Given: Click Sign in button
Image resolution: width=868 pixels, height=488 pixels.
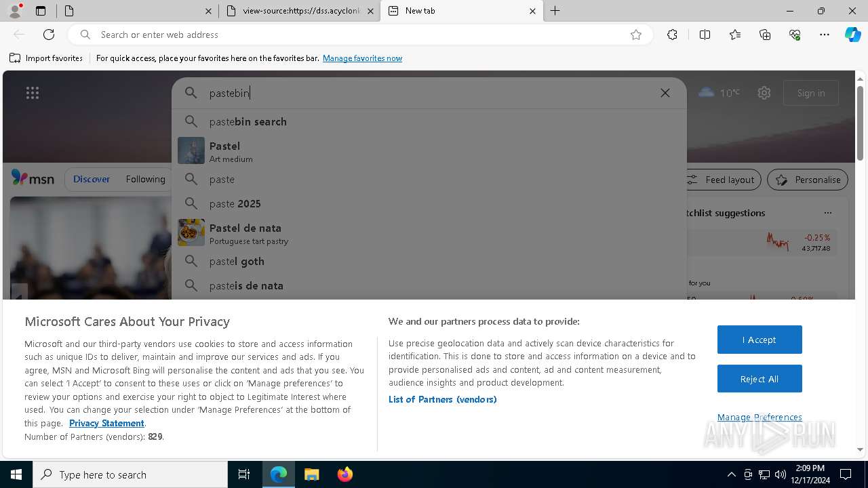Looking at the screenshot, I should [811, 93].
